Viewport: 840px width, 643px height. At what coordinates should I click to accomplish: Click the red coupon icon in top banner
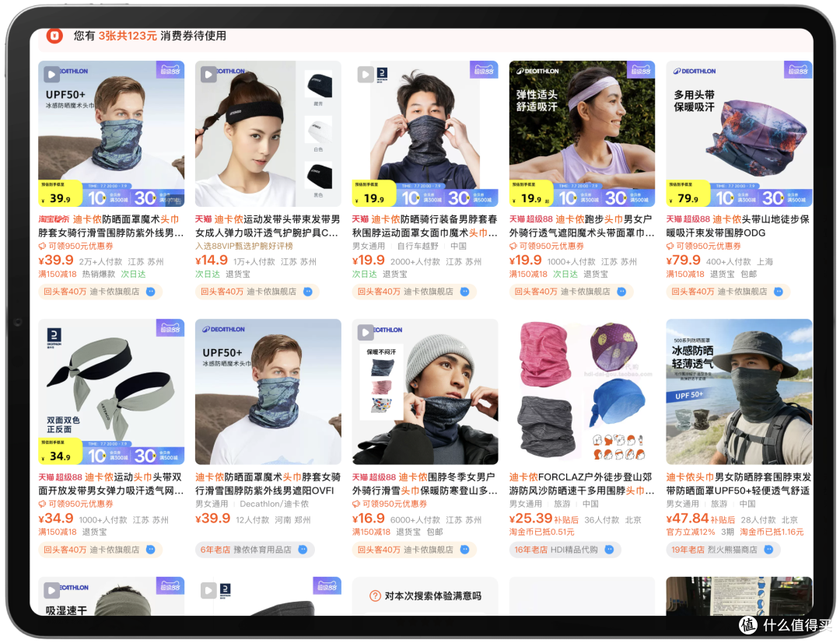pyautogui.click(x=54, y=35)
